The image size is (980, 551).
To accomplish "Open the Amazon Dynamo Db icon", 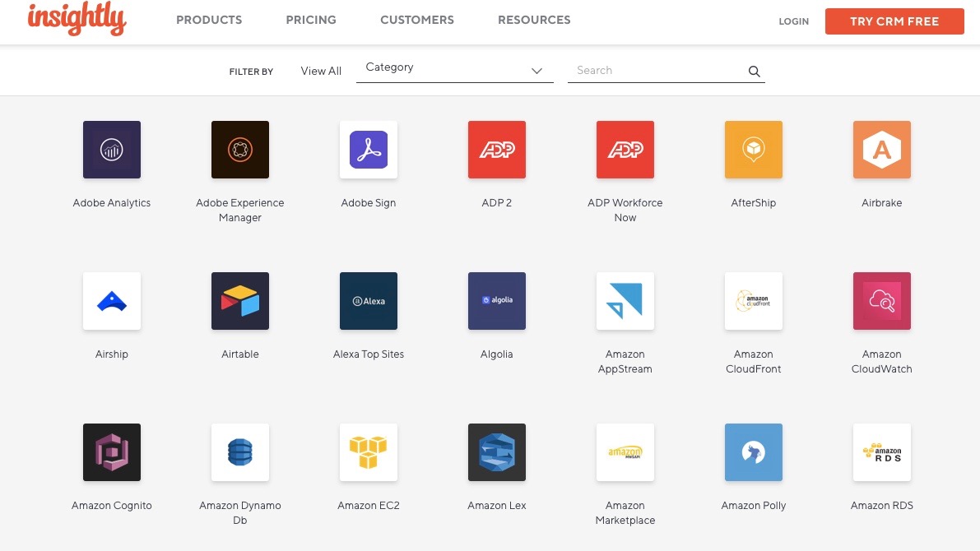I will coord(240,452).
